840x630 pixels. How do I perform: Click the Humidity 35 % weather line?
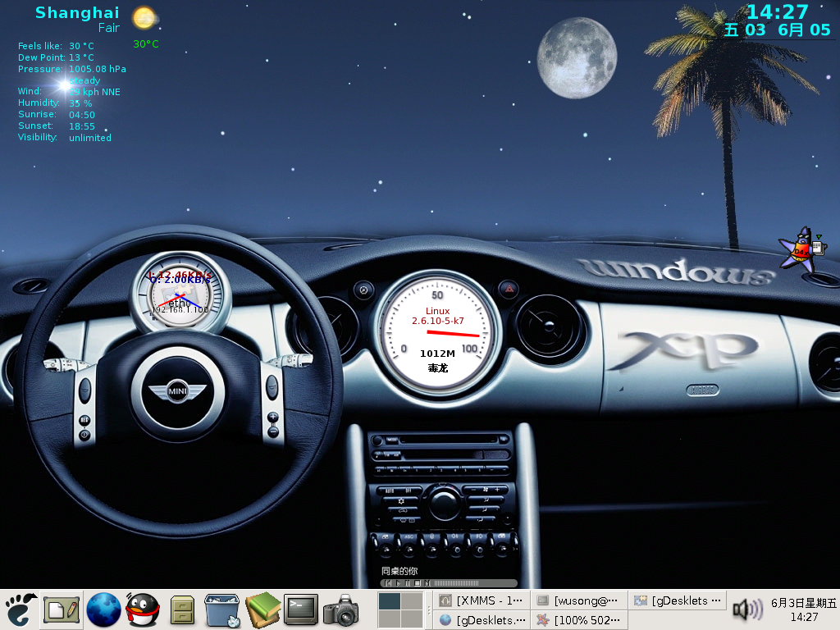pyautogui.click(x=55, y=103)
